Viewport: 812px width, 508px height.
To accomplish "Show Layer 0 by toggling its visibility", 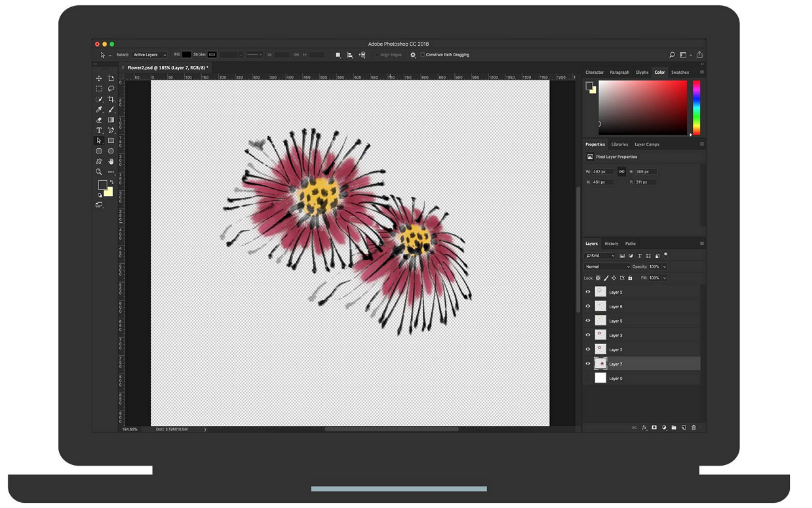I will [587, 378].
